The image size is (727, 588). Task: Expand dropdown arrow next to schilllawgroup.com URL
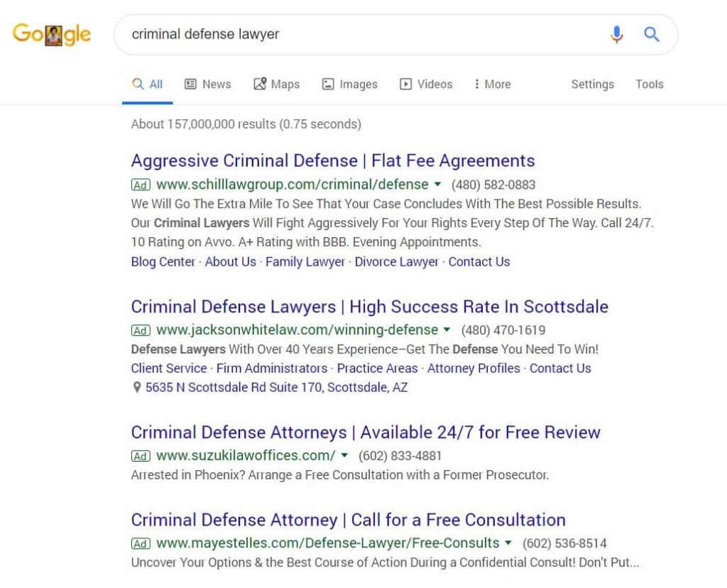pyautogui.click(x=438, y=185)
